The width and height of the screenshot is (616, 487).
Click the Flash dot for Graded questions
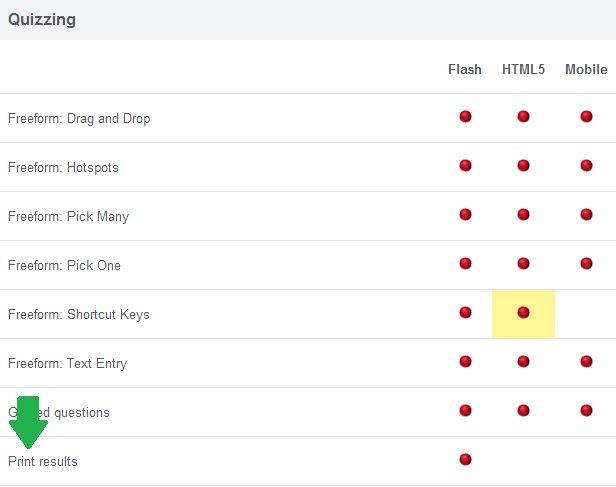tap(465, 411)
